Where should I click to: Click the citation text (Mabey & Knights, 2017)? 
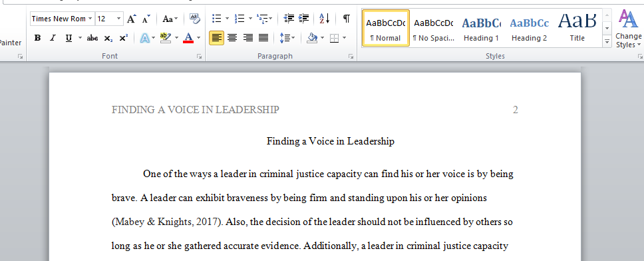168,222
